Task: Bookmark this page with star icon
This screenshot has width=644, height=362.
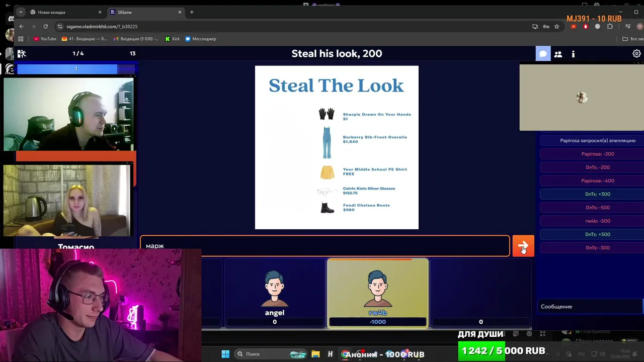Action: 557,26
